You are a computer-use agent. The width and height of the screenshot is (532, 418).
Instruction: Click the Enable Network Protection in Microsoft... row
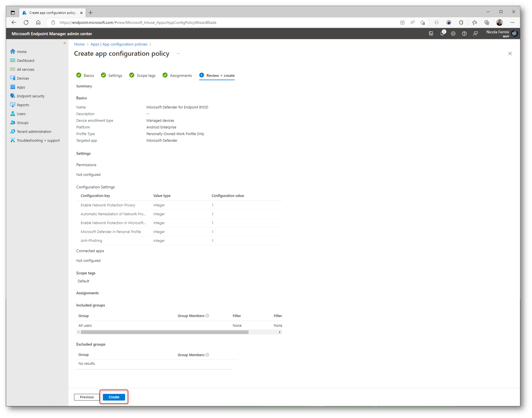pyautogui.click(x=179, y=223)
